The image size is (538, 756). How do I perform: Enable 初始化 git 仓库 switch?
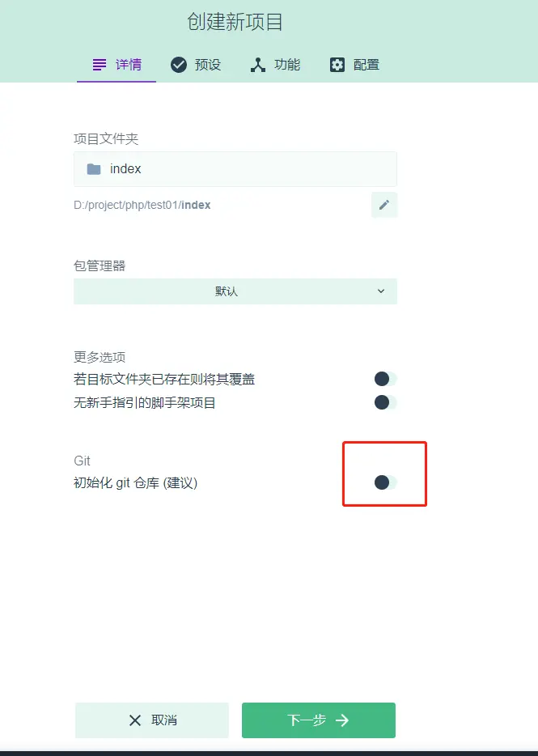pos(385,482)
